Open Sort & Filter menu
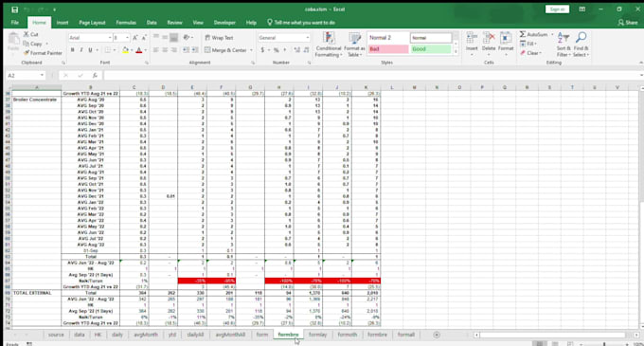The width and height of the screenshot is (644, 346). (563, 45)
